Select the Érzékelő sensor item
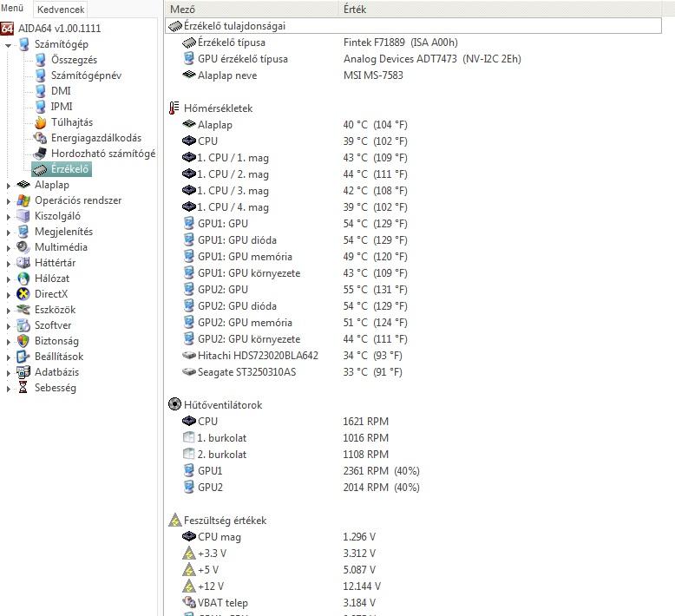Image resolution: width=675 pixels, height=616 pixels. pyautogui.click(x=61, y=168)
